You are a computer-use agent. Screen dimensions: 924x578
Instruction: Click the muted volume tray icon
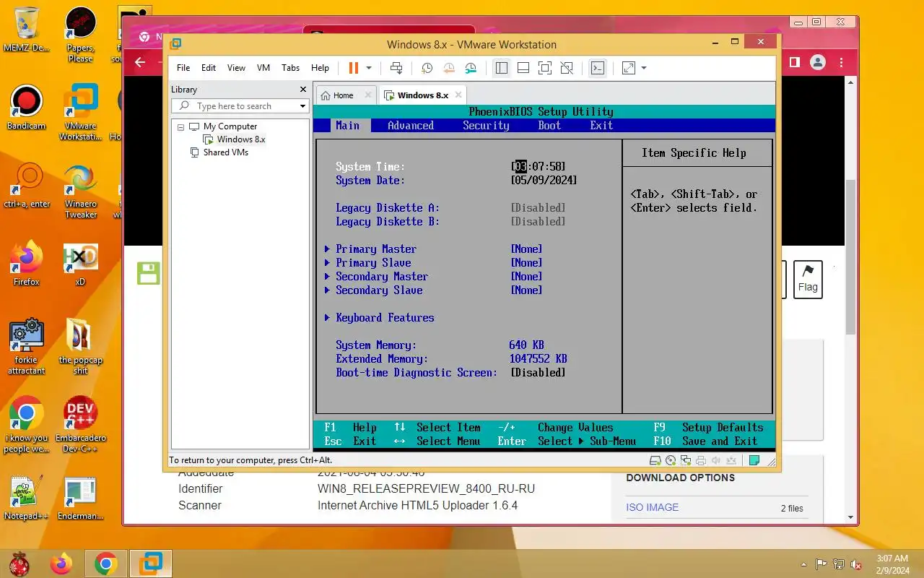click(856, 564)
